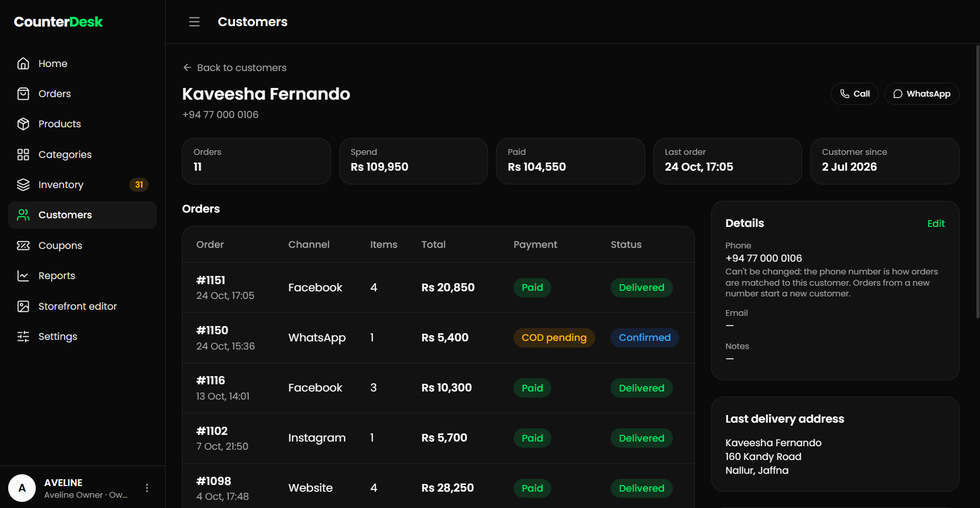Click the Categories grid icon
Image resolution: width=980 pixels, height=508 pixels.
[x=23, y=154]
